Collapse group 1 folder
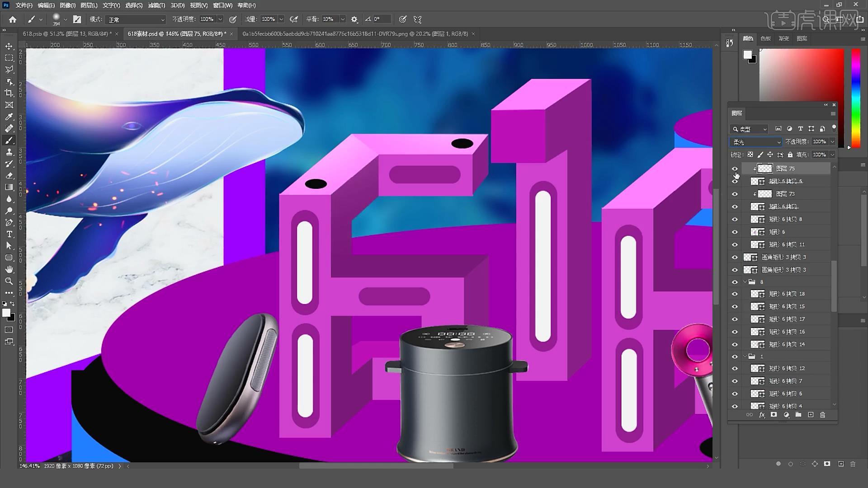Image resolution: width=868 pixels, height=488 pixels. point(745,357)
